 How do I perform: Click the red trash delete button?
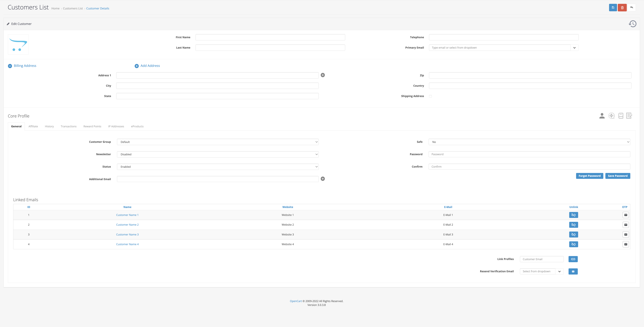coord(622,8)
